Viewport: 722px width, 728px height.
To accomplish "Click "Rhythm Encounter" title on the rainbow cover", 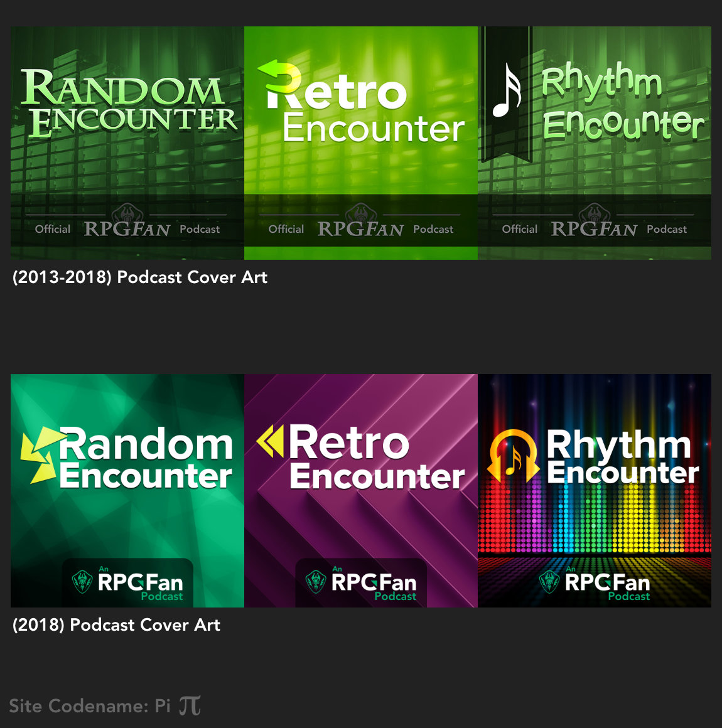I will click(x=623, y=456).
